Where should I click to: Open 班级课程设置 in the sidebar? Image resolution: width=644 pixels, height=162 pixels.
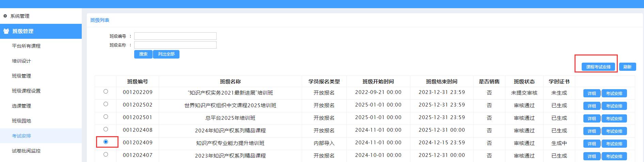coord(26,91)
